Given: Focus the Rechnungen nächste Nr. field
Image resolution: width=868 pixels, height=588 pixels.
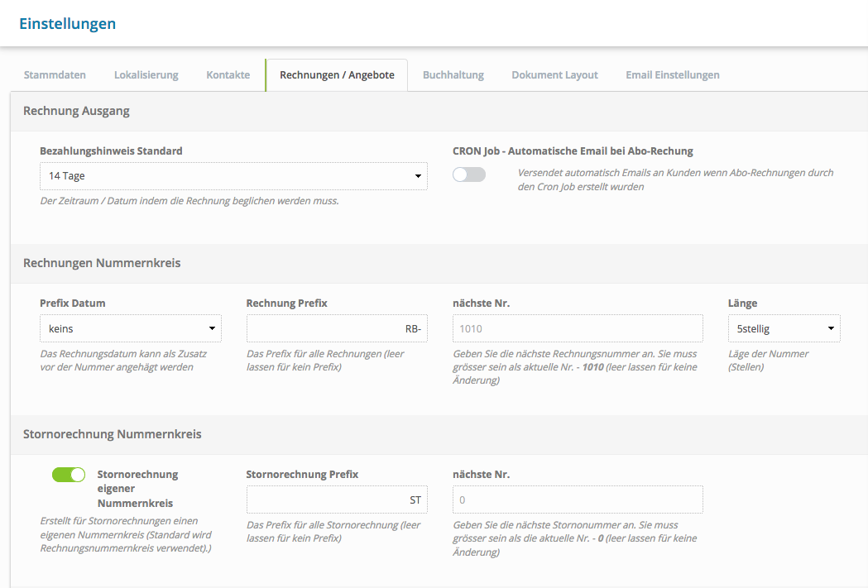Looking at the screenshot, I should click(x=578, y=328).
